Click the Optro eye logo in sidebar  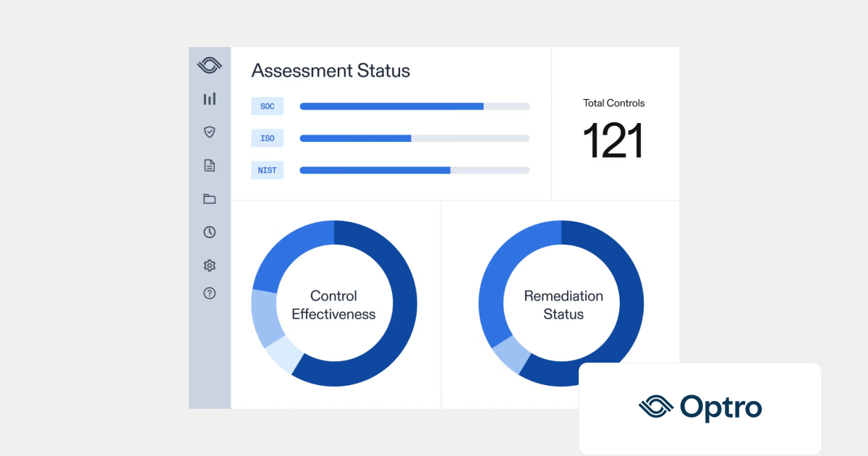pos(210,65)
